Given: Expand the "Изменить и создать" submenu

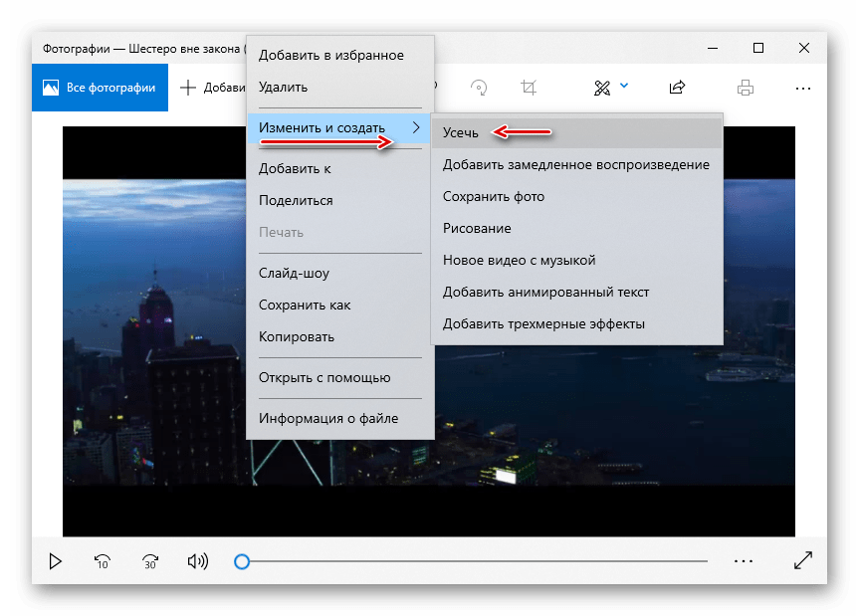Looking at the screenshot, I should [x=339, y=127].
